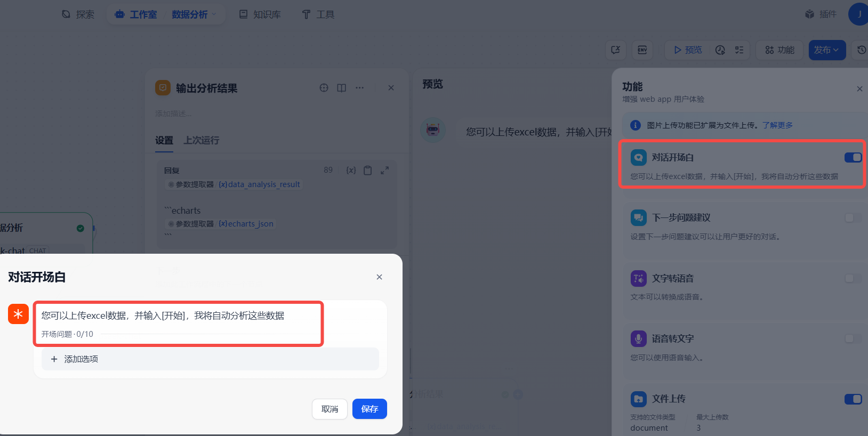Open the 工作室 (Studio) tab
868x436 pixels.
click(136, 14)
